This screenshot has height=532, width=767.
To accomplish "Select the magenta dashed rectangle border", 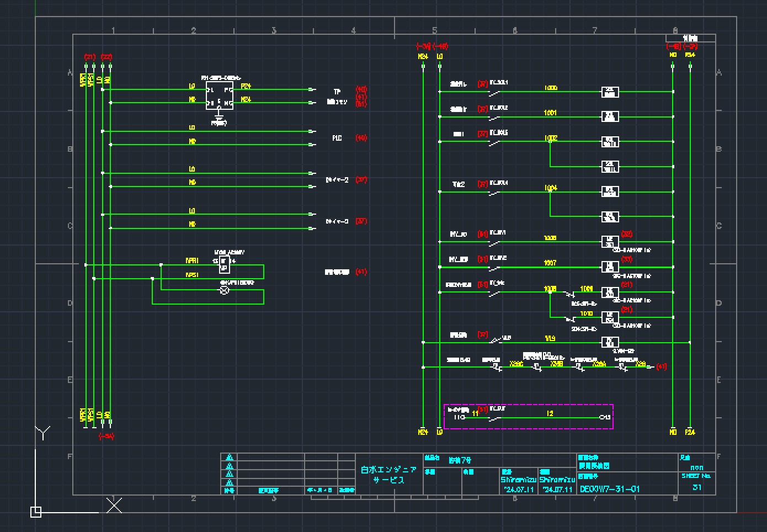I will [528, 405].
